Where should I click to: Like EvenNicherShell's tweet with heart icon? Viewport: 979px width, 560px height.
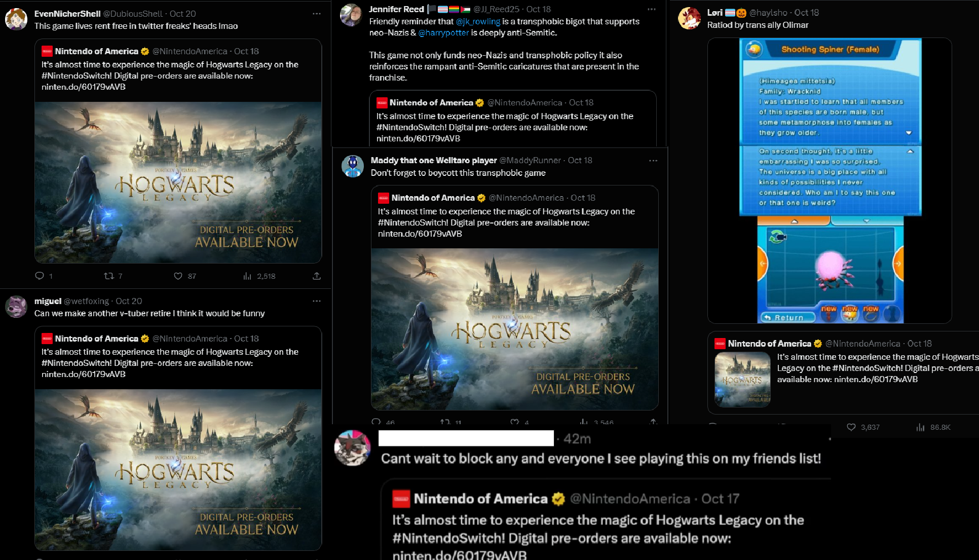tap(178, 276)
